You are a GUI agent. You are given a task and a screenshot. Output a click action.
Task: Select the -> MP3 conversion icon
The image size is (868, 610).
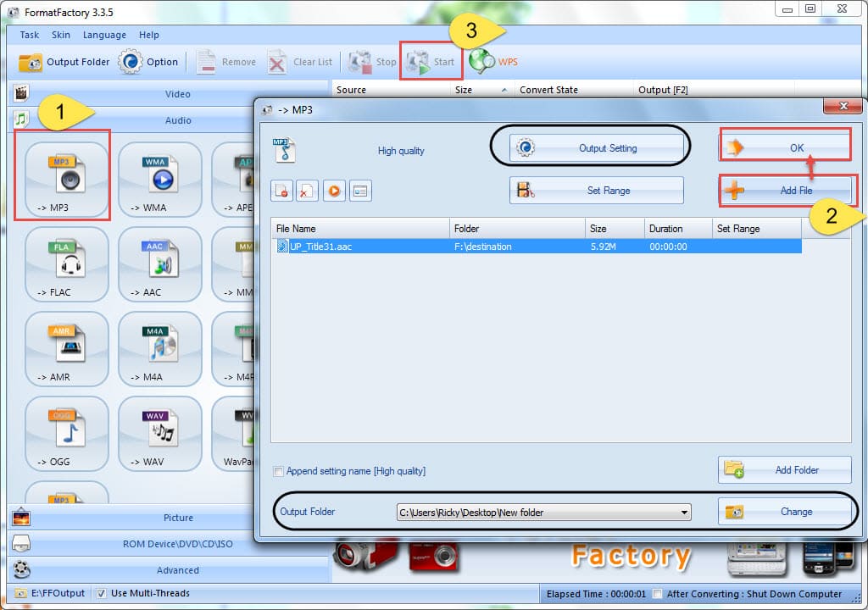pos(66,180)
